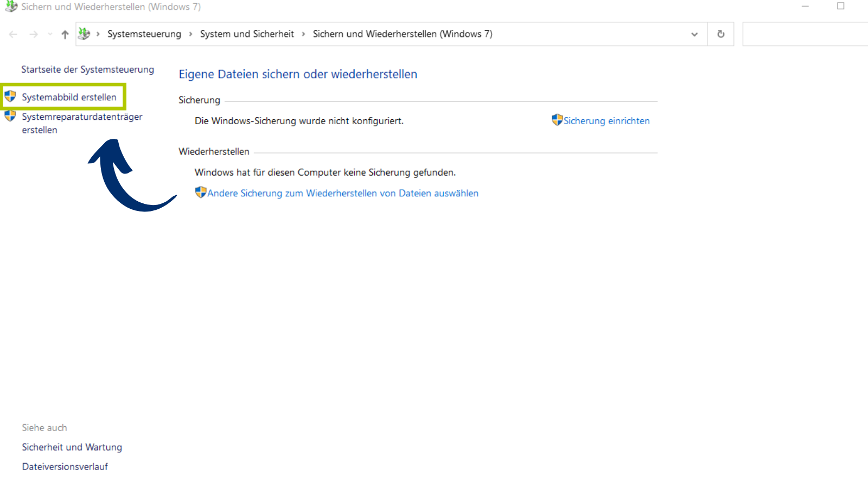Screen dimensions: 868x488
Task: Choose Andere Sicherung zum Wiederherstellen auswählen
Action: click(x=342, y=193)
